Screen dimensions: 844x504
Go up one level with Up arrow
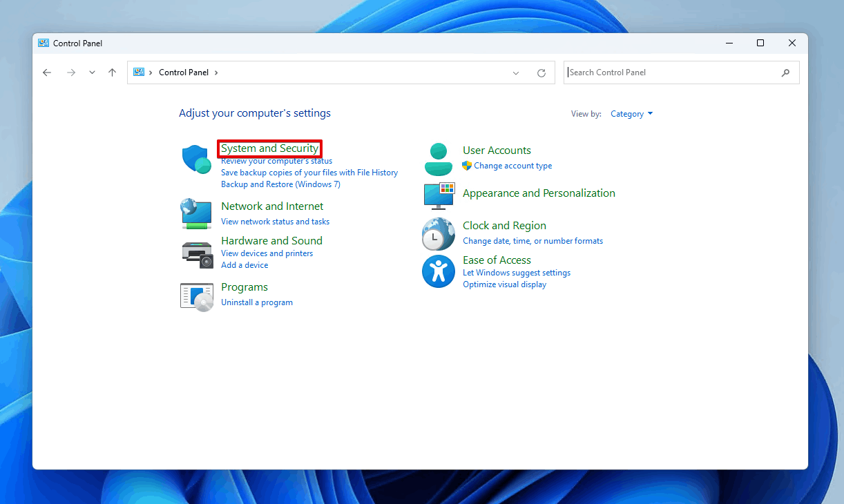coord(112,72)
